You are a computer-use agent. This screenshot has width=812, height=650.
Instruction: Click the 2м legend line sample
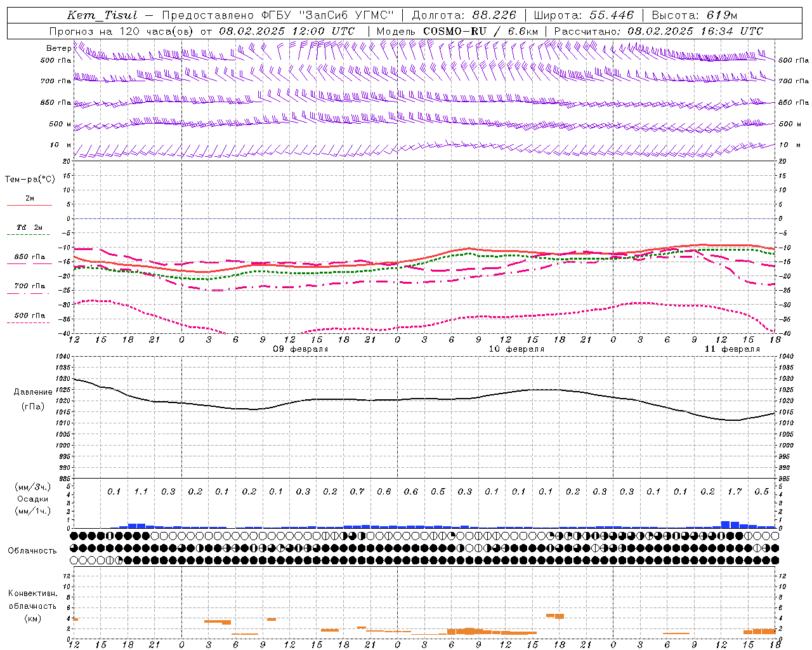29,206
